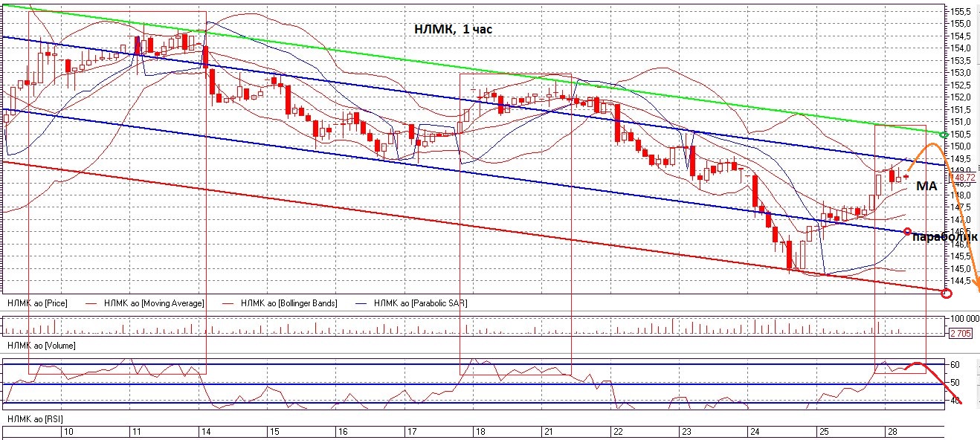Click date label 22 on time axis
980x440 pixels.
tap(617, 431)
